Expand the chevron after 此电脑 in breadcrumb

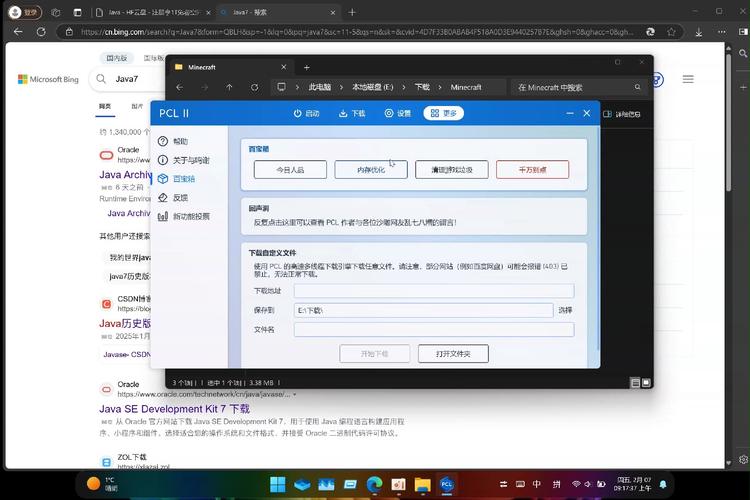click(341, 87)
